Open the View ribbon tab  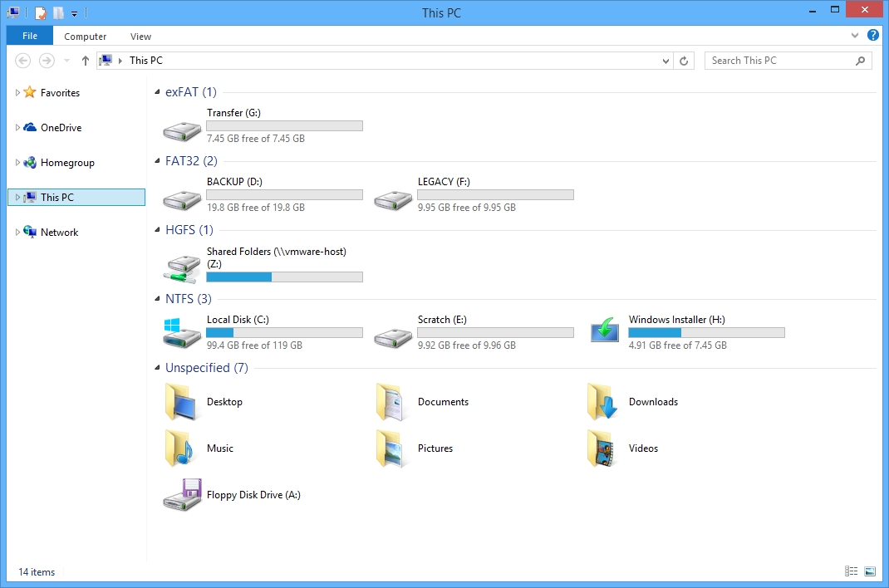click(140, 37)
